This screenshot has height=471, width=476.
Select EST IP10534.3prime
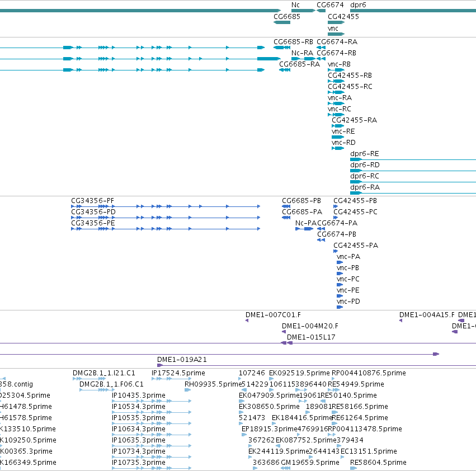click(138, 407)
